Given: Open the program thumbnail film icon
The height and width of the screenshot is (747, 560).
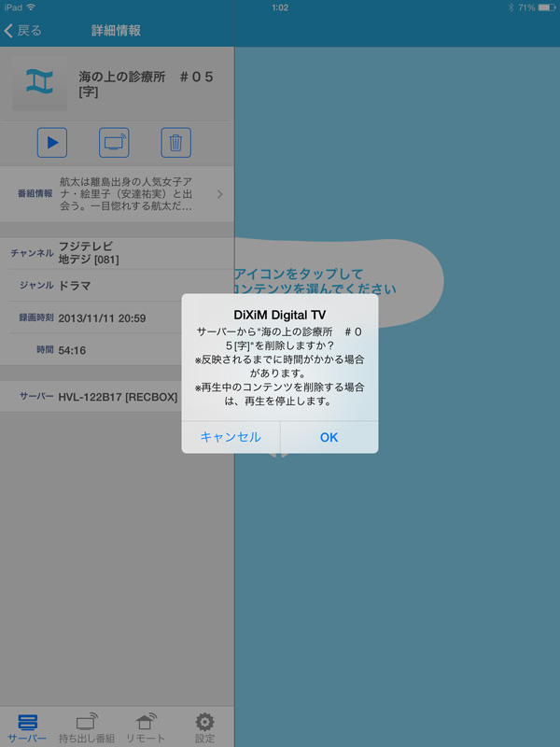Looking at the screenshot, I should click(x=39, y=83).
